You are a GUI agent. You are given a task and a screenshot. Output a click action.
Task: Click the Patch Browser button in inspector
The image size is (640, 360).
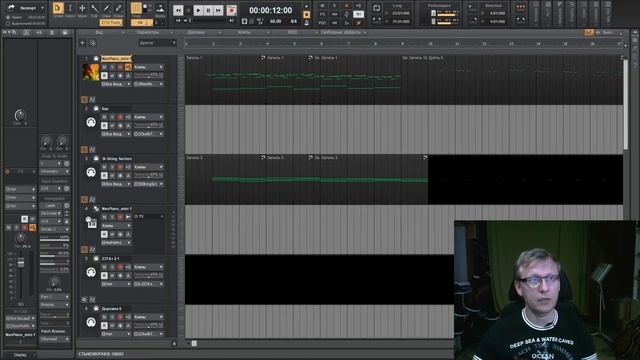click(x=54, y=331)
